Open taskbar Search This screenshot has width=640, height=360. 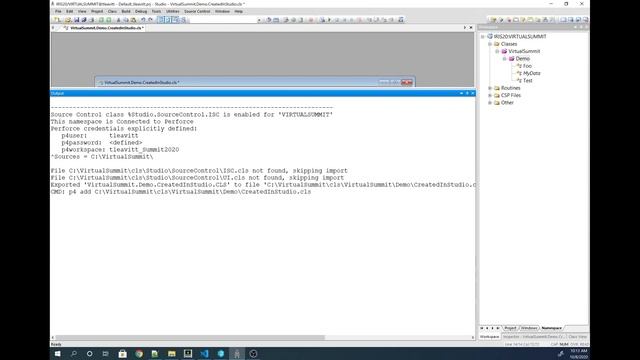pyautogui.click(x=74, y=354)
